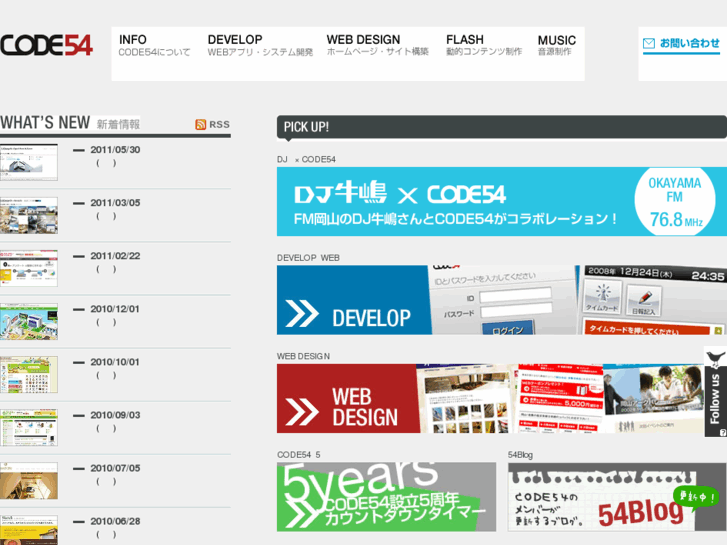Open the RSS text link
The image size is (727, 545).
[x=219, y=124]
